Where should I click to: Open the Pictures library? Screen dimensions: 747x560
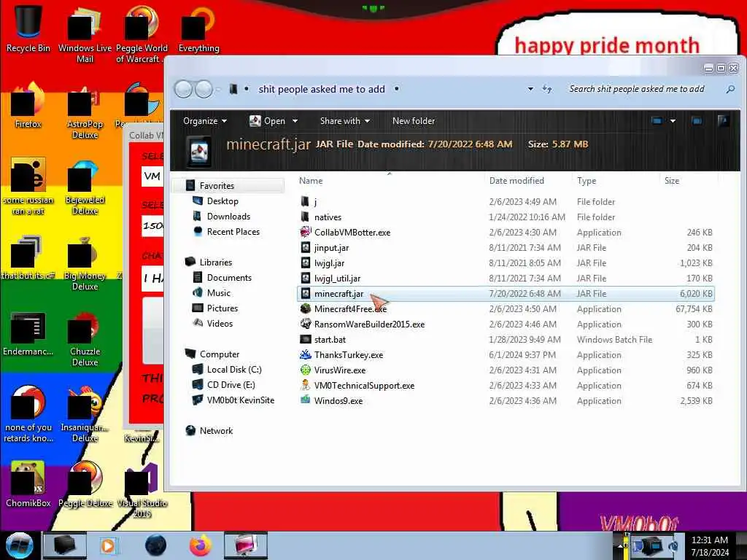222,308
